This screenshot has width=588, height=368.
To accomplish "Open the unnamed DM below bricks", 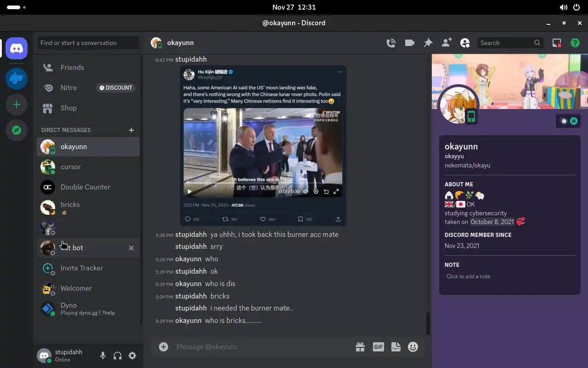I will click(88, 228).
